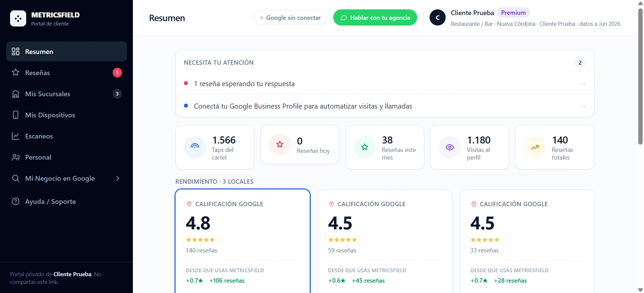
Task: Select the 4.8 Calificación Google card
Action: click(x=243, y=241)
